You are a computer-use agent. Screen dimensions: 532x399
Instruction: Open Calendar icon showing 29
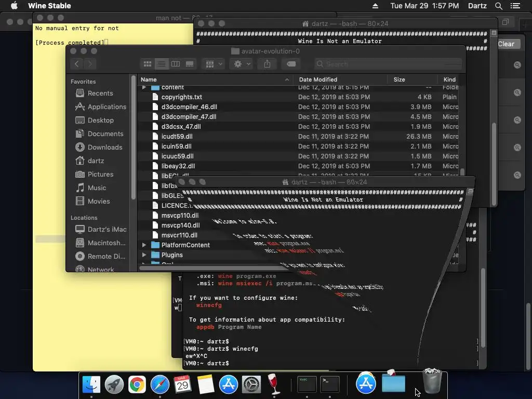(182, 384)
